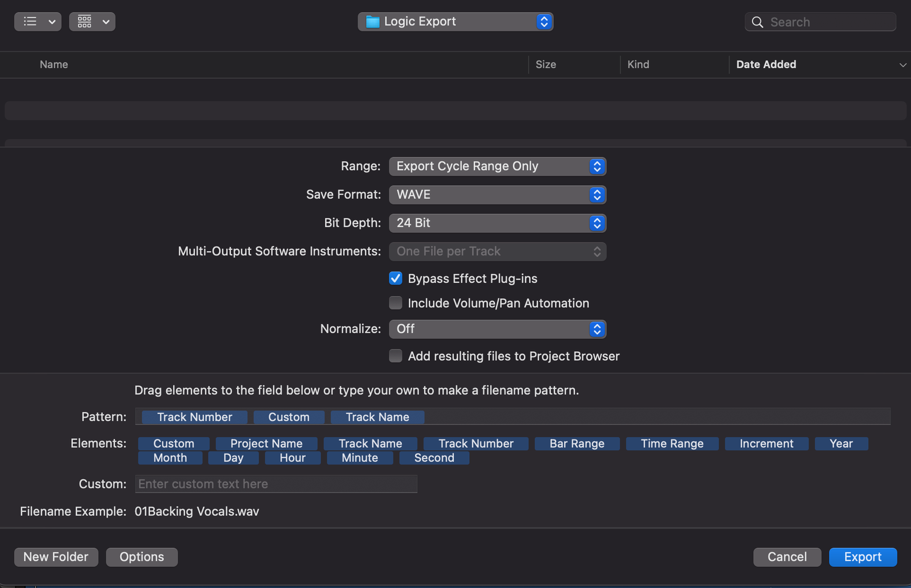The image size is (911, 588).
Task: Select the Custom token in Pattern
Action: [289, 417]
